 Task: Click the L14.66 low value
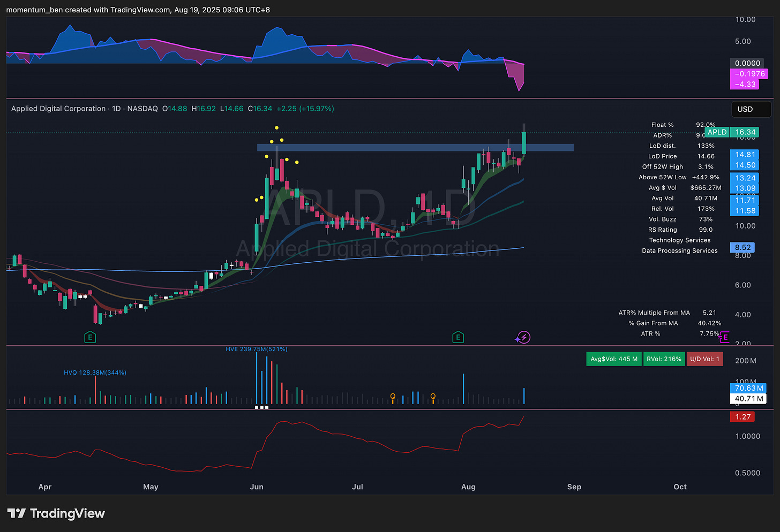click(231, 109)
